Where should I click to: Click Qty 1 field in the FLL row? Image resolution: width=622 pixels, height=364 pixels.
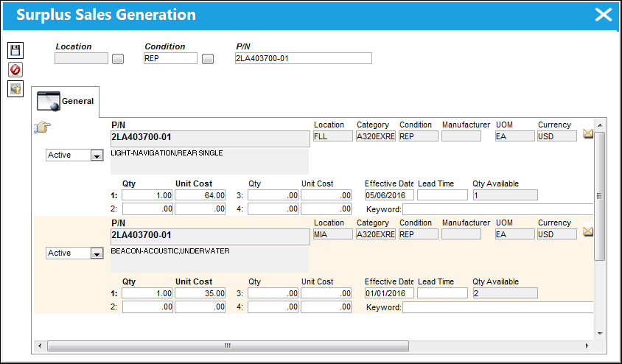coord(147,195)
